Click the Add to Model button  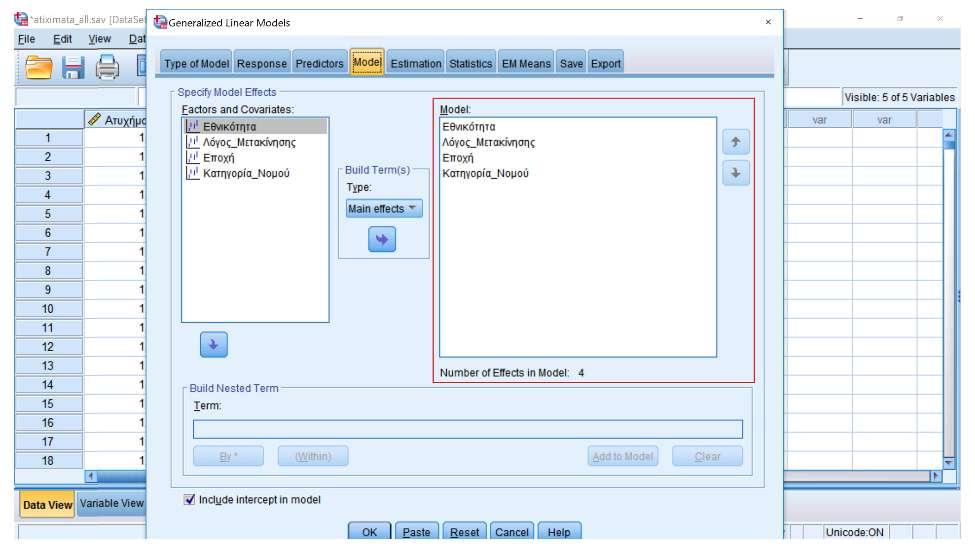coord(622,456)
